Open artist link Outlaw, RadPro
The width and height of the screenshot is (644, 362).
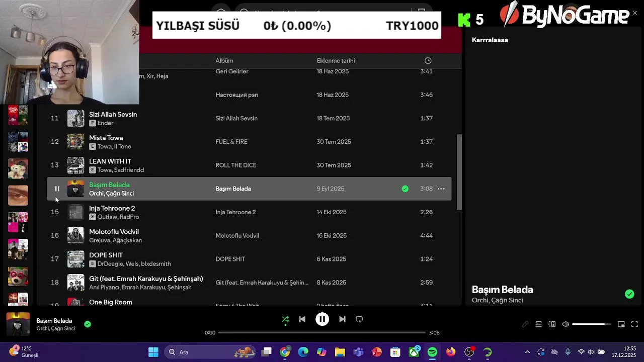tap(118, 217)
